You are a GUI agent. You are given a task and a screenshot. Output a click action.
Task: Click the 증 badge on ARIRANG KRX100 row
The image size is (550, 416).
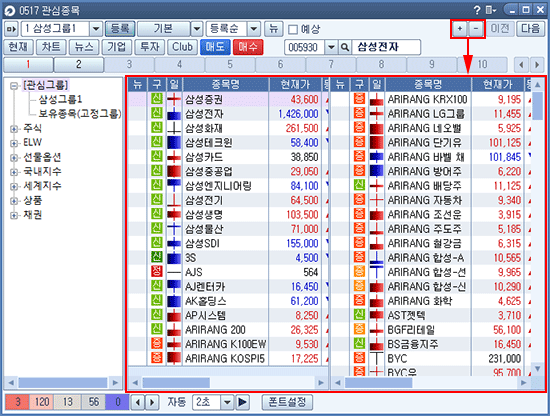(359, 99)
